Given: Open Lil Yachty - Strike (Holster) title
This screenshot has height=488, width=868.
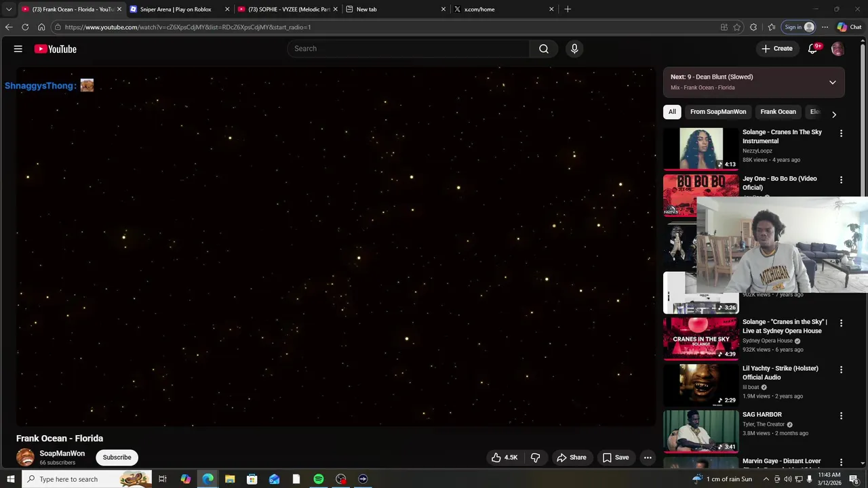Looking at the screenshot, I should pyautogui.click(x=781, y=373).
